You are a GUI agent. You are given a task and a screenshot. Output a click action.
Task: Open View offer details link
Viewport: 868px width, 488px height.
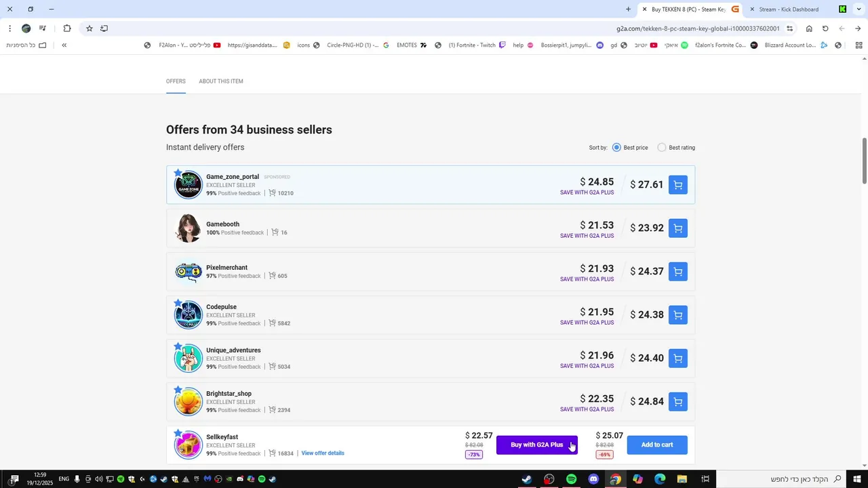[323, 453]
